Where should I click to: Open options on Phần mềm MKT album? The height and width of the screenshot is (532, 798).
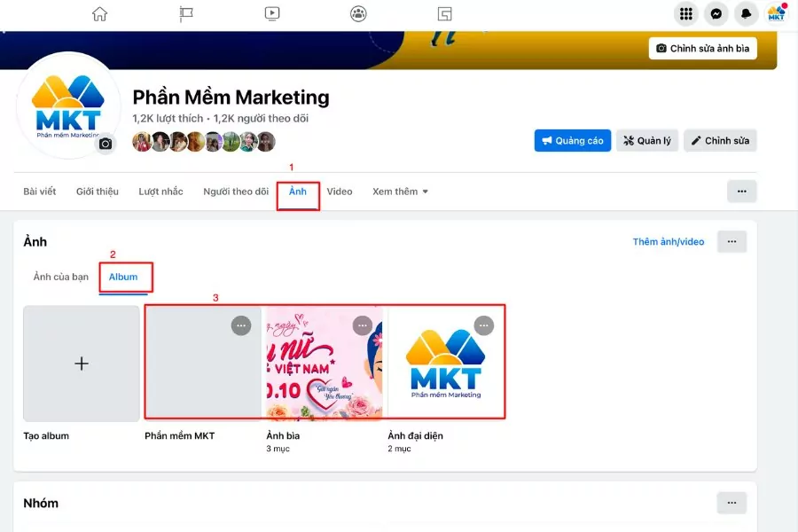tap(241, 325)
